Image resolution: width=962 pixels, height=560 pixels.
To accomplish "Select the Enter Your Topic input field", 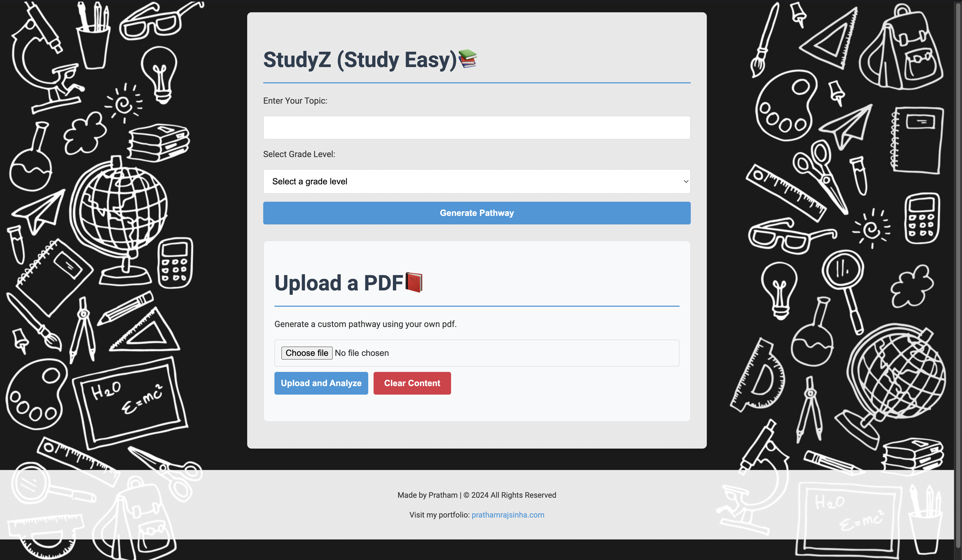I will click(477, 127).
